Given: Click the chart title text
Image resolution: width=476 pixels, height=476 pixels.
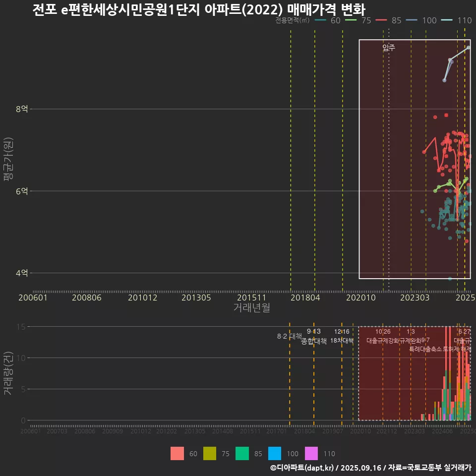Looking at the screenshot, I should tap(199, 9).
